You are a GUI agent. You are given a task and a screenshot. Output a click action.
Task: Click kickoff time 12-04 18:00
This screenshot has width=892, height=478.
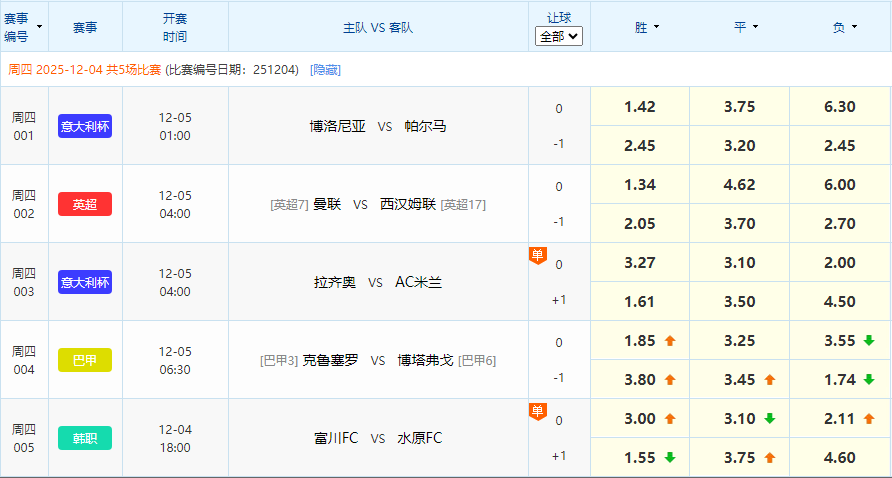[x=175, y=438]
